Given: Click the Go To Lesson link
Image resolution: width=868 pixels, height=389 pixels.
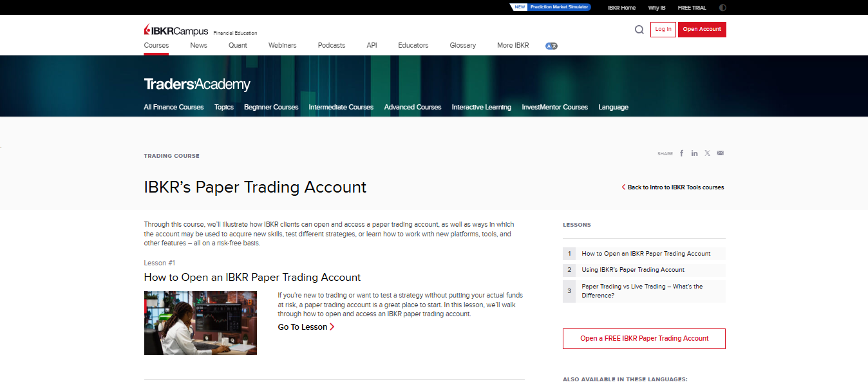Looking at the screenshot, I should click(x=306, y=327).
